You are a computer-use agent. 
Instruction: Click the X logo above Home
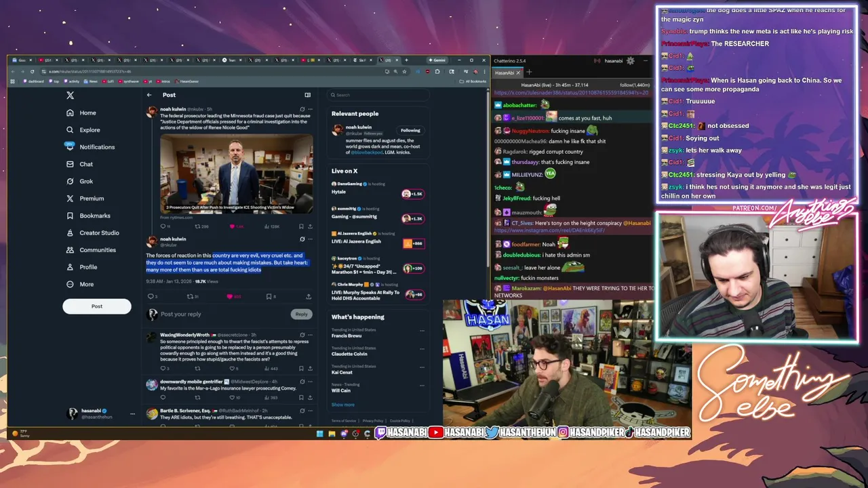coord(70,95)
